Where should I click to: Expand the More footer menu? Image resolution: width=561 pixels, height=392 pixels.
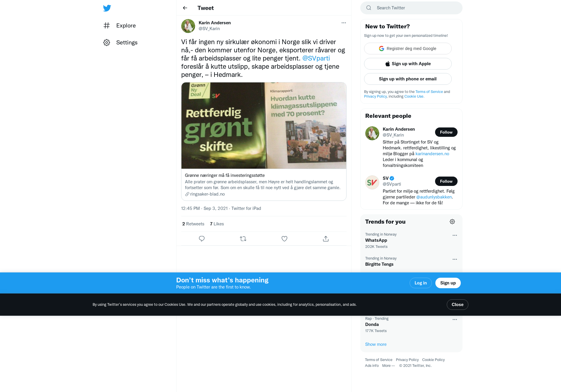pyautogui.click(x=388, y=366)
